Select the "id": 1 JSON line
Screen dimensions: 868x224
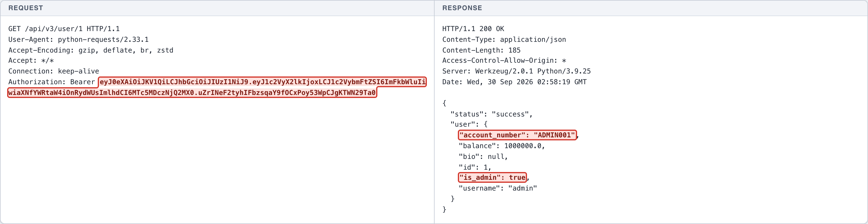(475, 167)
